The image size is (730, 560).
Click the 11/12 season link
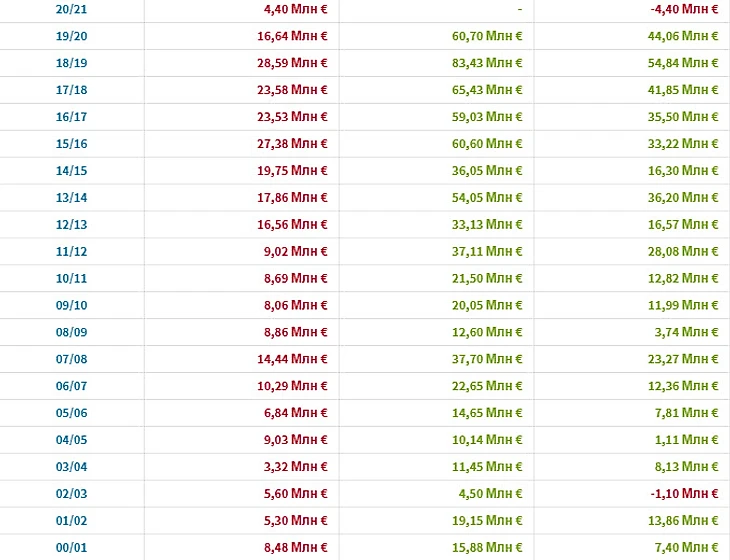coord(70,252)
